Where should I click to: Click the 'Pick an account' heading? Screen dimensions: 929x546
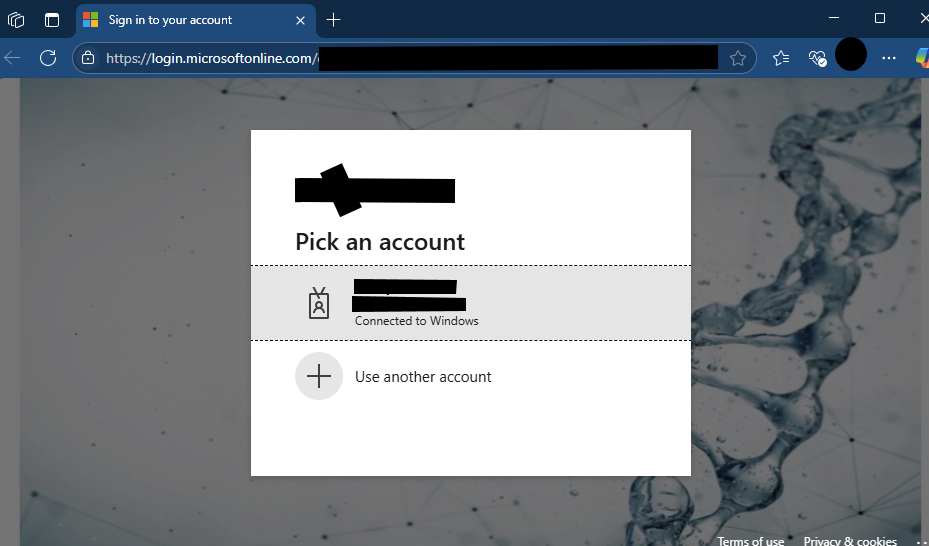tap(380, 242)
